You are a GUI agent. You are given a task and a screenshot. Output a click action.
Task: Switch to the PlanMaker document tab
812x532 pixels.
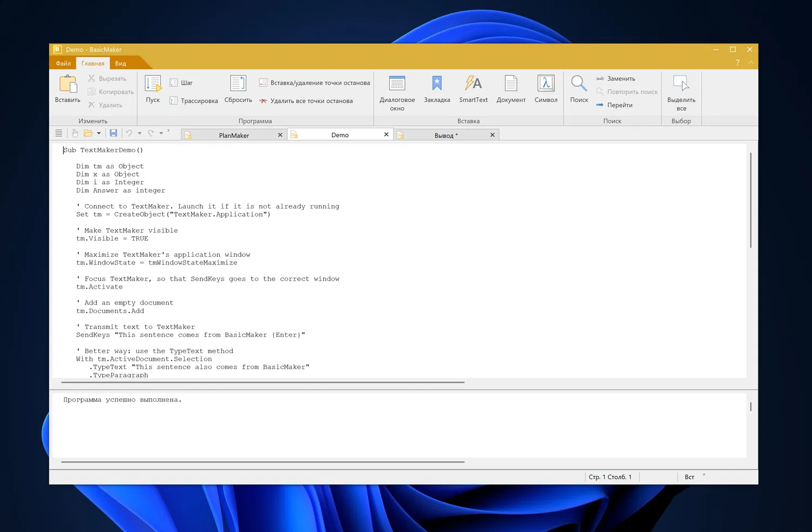(234, 135)
